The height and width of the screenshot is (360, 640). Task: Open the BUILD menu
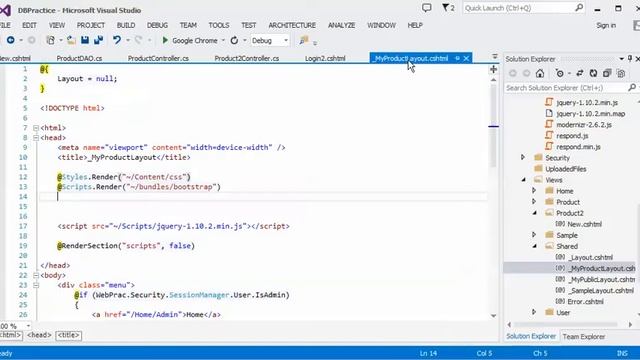126,25
